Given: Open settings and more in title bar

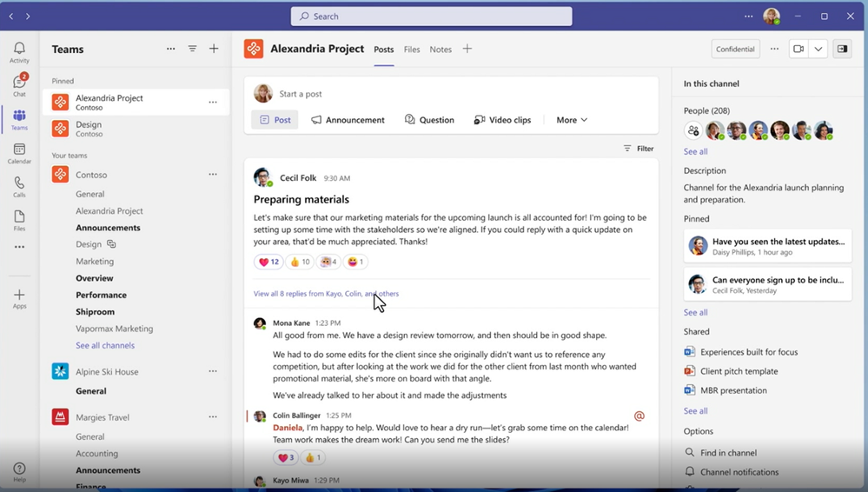Looking at the screenshot, I should (748, 16).
